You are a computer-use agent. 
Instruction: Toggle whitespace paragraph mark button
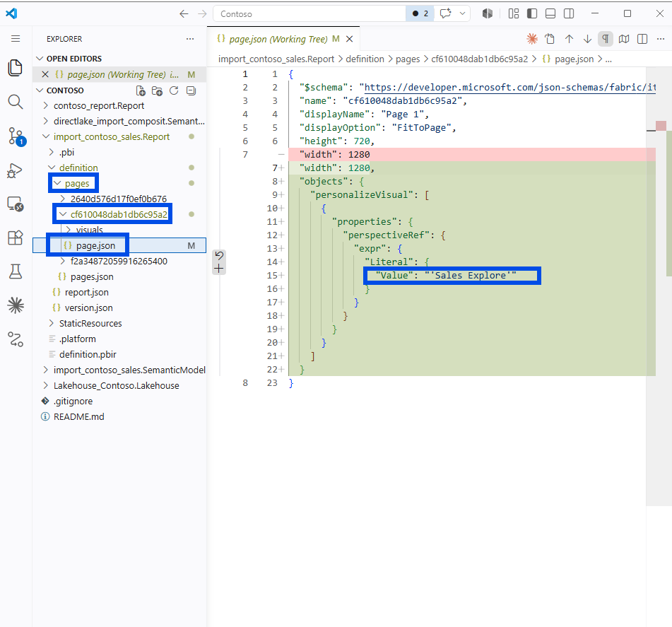(606, 39)
